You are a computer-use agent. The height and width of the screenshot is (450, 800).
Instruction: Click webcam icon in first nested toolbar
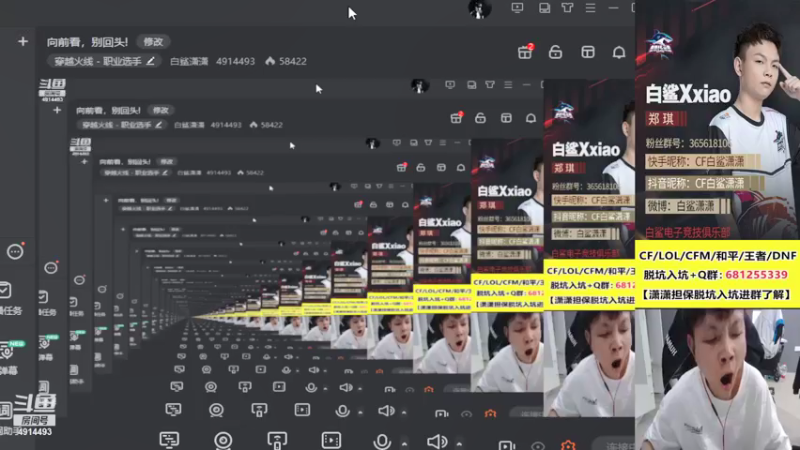(216, 410)
